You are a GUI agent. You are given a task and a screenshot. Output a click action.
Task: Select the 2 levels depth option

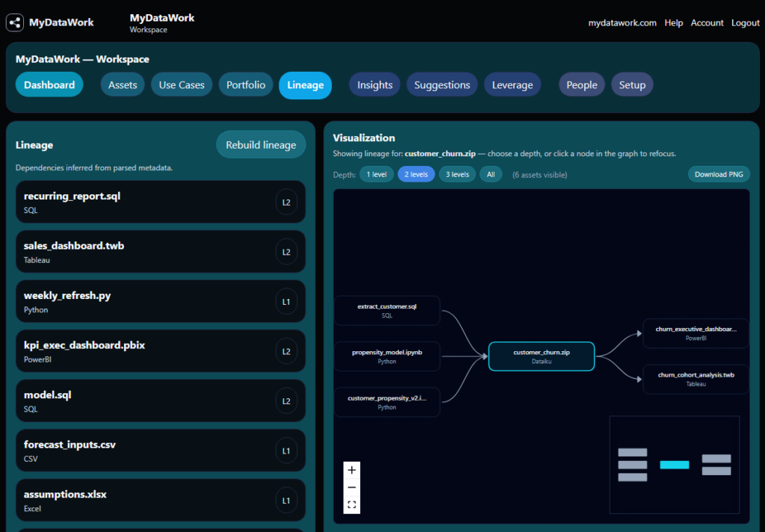click(416, 174)
